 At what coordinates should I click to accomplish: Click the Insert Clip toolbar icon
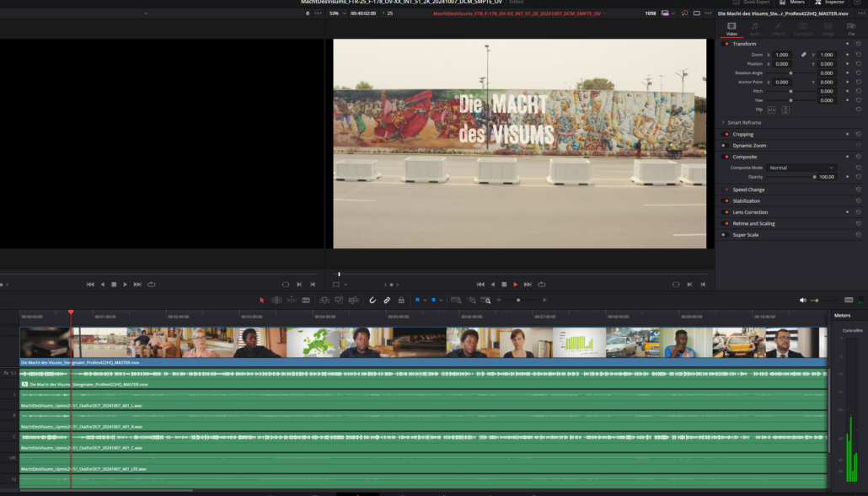[324, 301]
